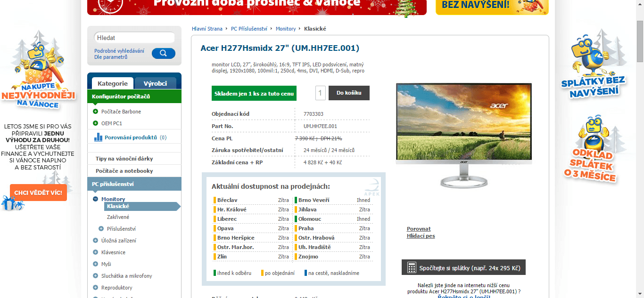Expand the Klávesnice category plus icon
The image size is (644, 298).
point(96,252)
